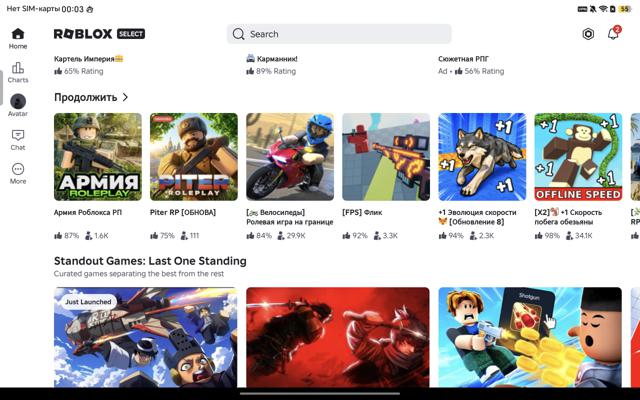Open the Robux hexagon icon
Image resolution: width=640 pixels, height=400 pixels.
588,34
